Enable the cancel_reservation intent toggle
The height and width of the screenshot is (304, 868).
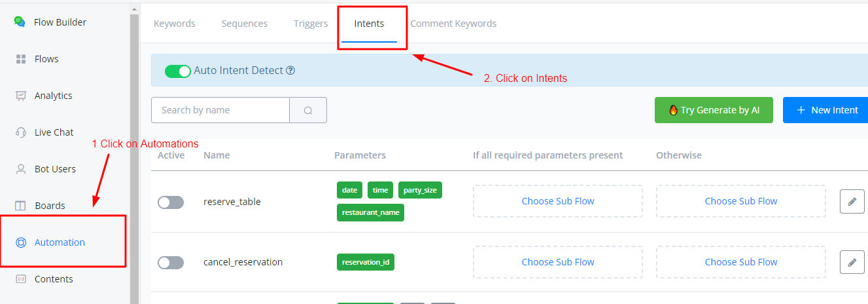tap(171, 263)
